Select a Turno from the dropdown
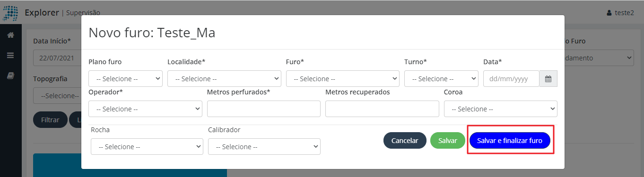Screen dimensions: 644x177 (x=441, y=79)
